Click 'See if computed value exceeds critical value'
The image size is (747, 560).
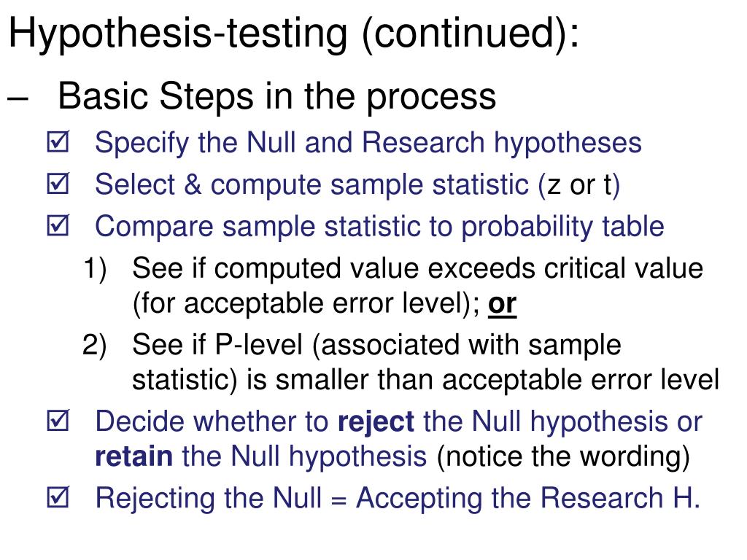pos(417,268)
